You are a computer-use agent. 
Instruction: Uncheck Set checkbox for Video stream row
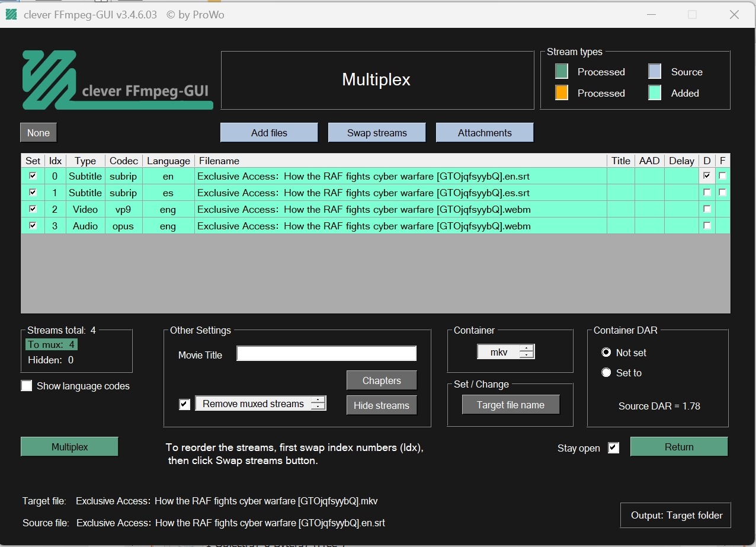[x=33, y=209]
